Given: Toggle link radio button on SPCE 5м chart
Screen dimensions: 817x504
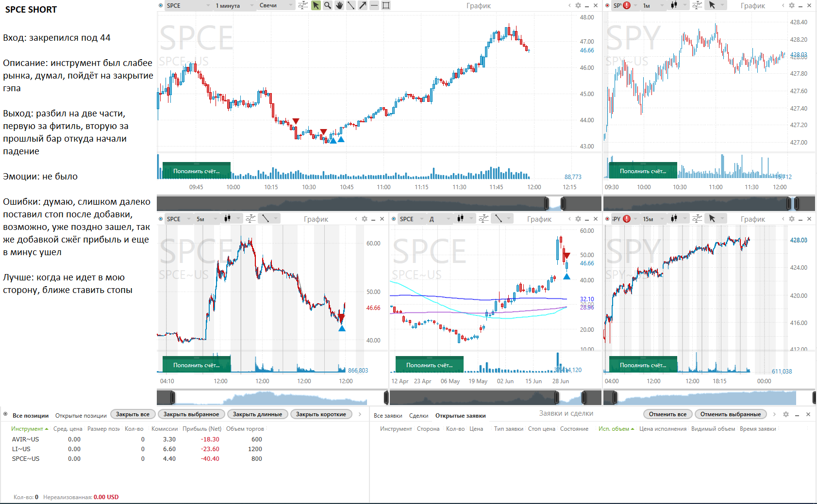Looking at the screenshot, I should [161, 219].
